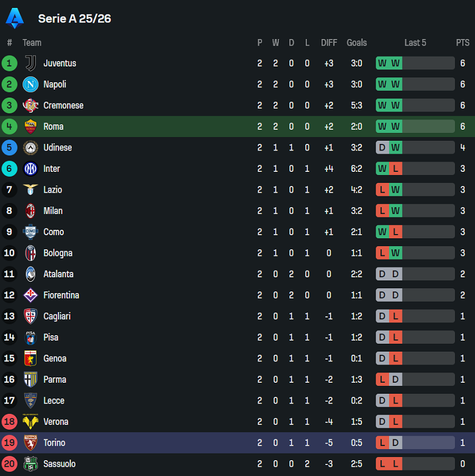Click the Torino club crest
The height and width of the screenshot is (476, 475).
click(x=30, y=442)
